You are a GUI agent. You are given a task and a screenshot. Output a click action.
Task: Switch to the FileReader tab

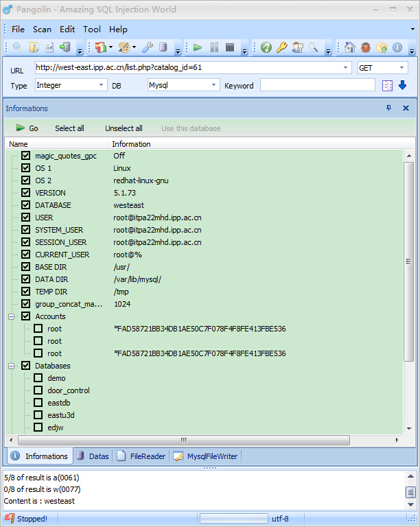click(141, 456)
